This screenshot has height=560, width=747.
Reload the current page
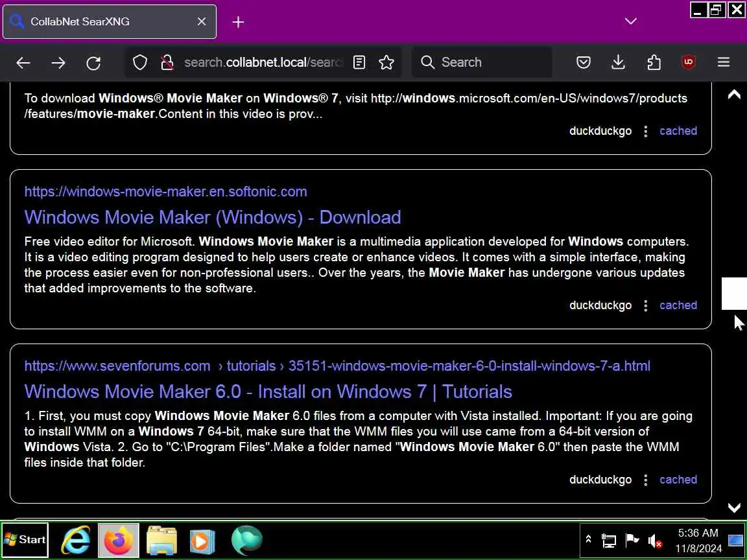click(93, 62)
